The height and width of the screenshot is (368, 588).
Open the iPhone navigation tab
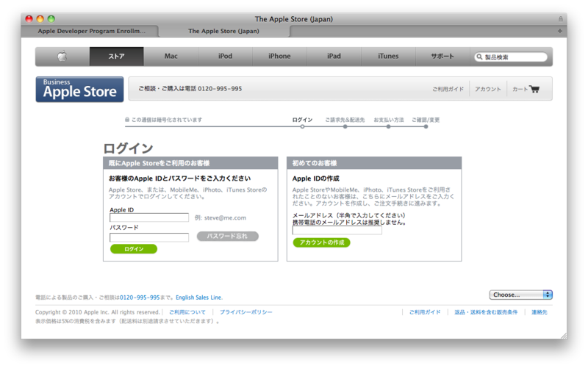279,57
